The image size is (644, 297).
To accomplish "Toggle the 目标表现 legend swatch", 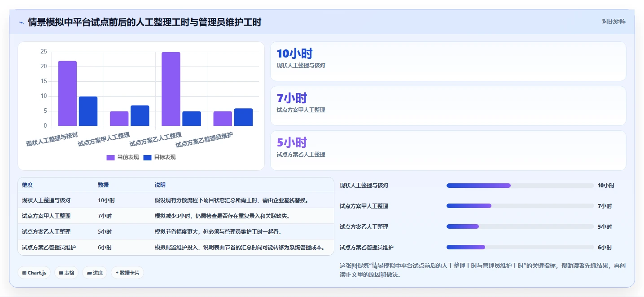I will 147,157.
